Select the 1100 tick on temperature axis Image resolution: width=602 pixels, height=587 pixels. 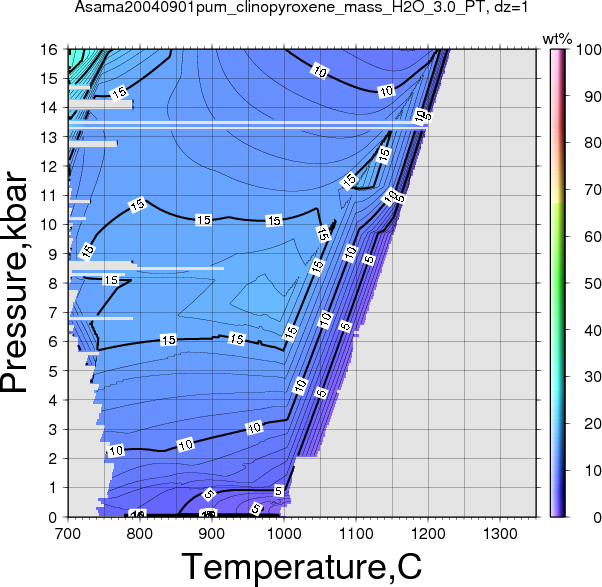pyautogui.click(x=356, y=534)
